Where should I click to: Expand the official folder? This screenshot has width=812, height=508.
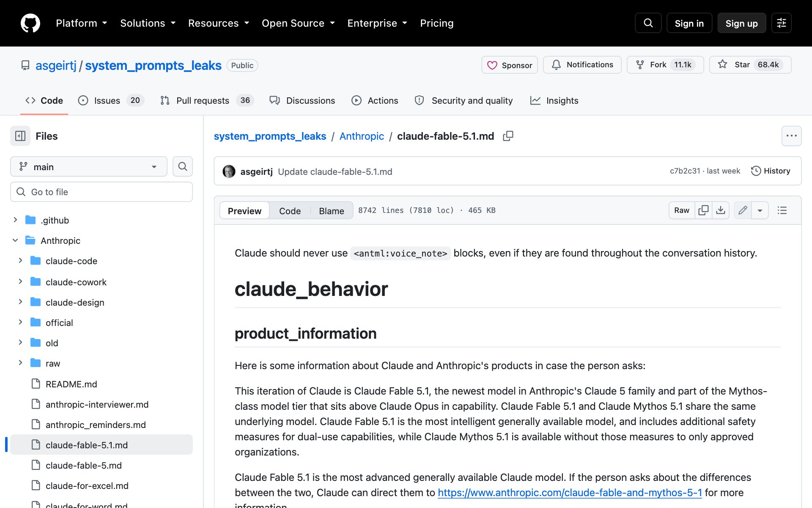pyautogui.click(x=20, y=322)
